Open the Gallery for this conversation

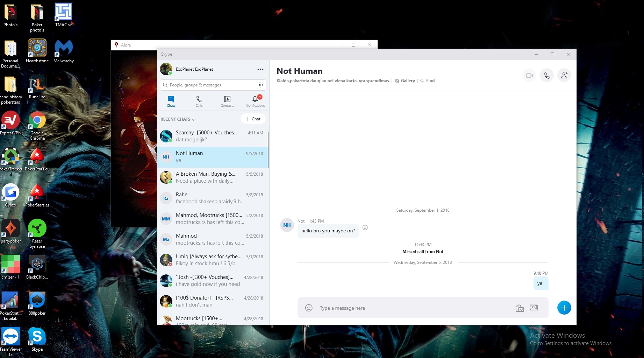[x=405, y=81]
